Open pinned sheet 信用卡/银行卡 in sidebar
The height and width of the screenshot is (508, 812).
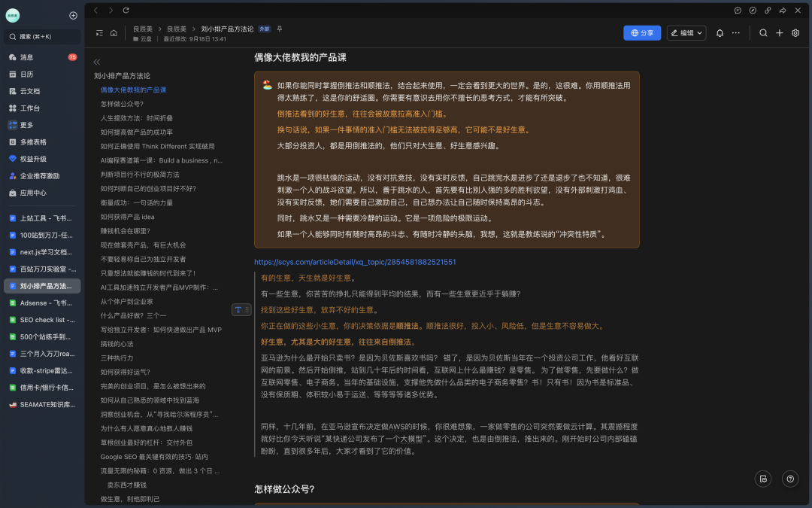42,388
